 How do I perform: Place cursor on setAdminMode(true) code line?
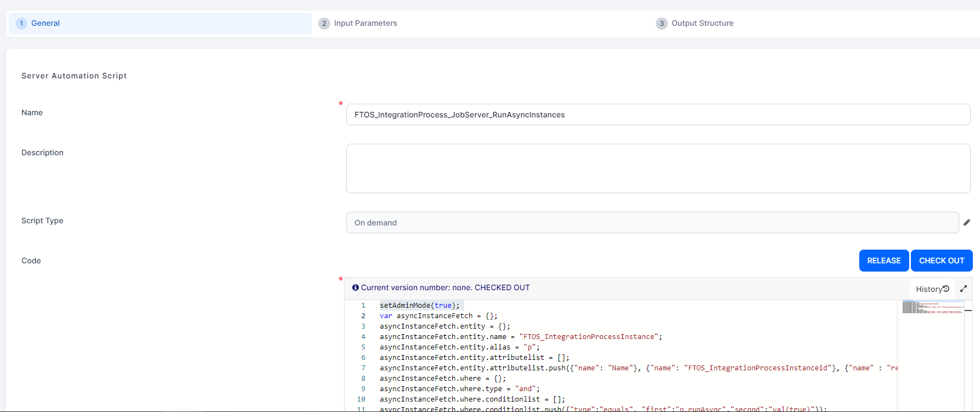coord(420,306)
